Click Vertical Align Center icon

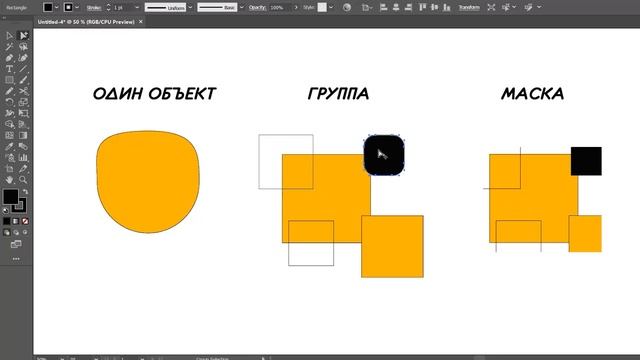click(435, 7)
